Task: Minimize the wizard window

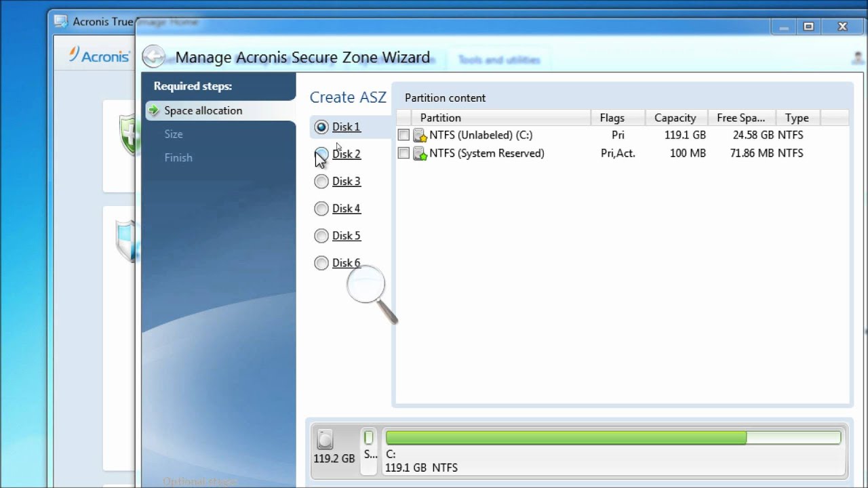Action: 784,26
